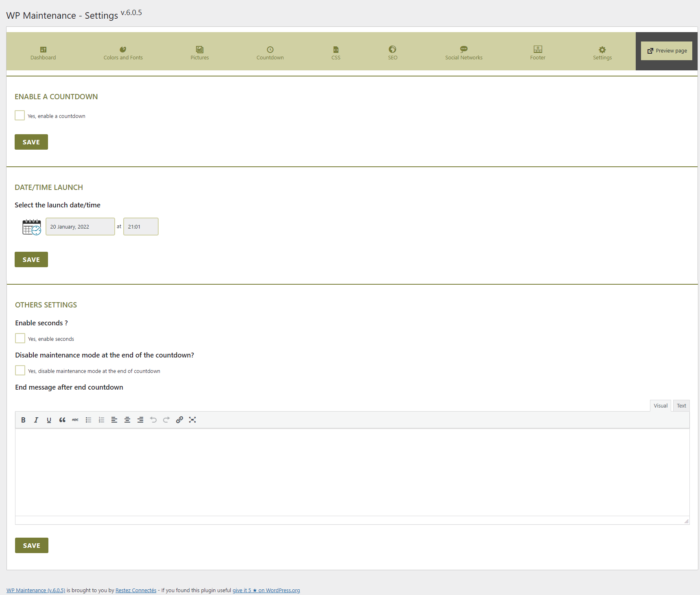Click the calendar clock icon
The image size is (700, 595).
(x=32, y=227)
